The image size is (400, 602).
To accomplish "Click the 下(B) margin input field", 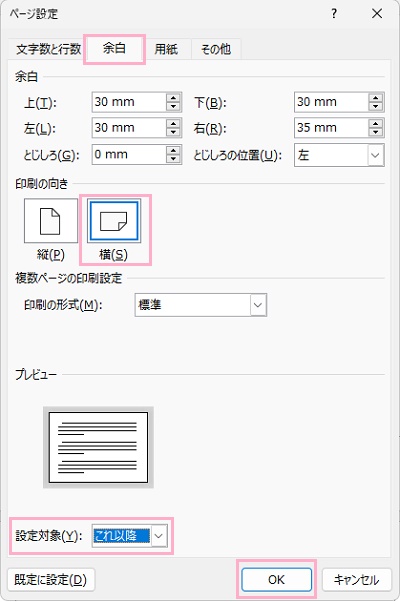I will pyautogui.click(x=331, y=102).
